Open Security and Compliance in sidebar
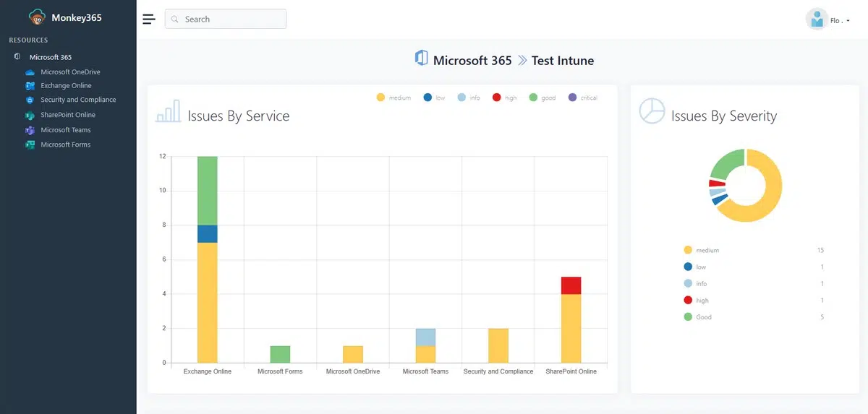 coord(78,100)
